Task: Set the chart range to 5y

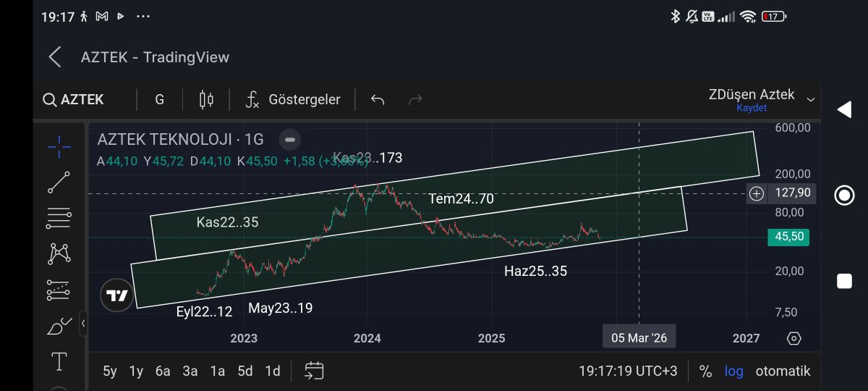Action: pos(110,371)
